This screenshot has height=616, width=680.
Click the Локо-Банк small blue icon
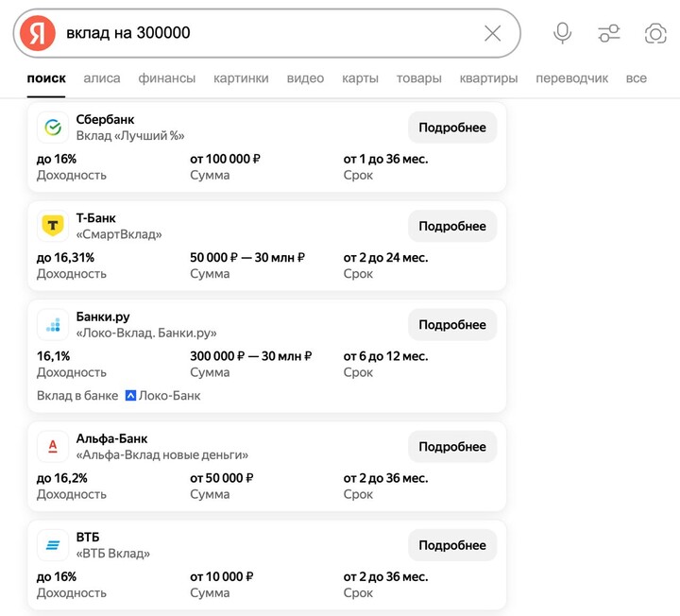coord(130,396)
